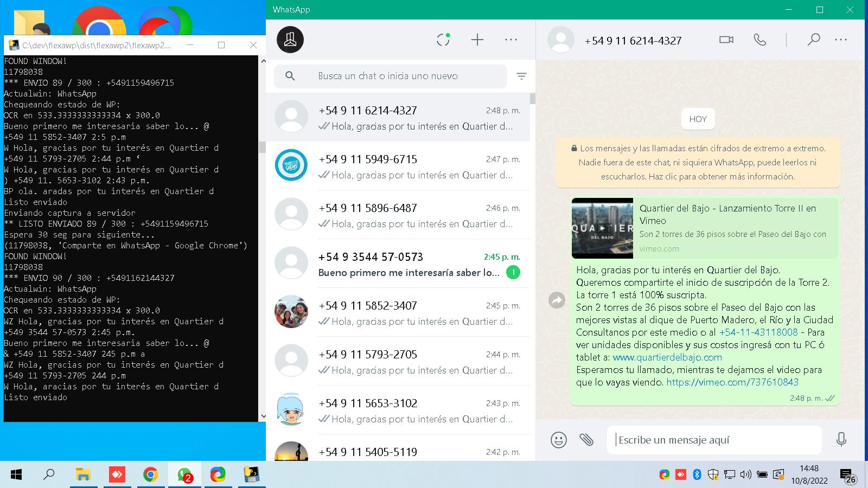Screen dimensions: 868x488
Task: Open the Status updates circle icon
Action: click(443, 40)
